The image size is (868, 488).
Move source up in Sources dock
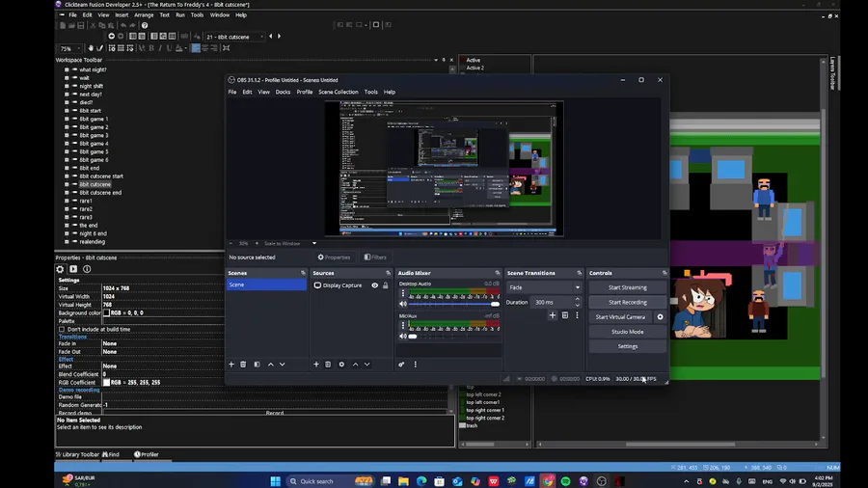click(x=355, y=364)
